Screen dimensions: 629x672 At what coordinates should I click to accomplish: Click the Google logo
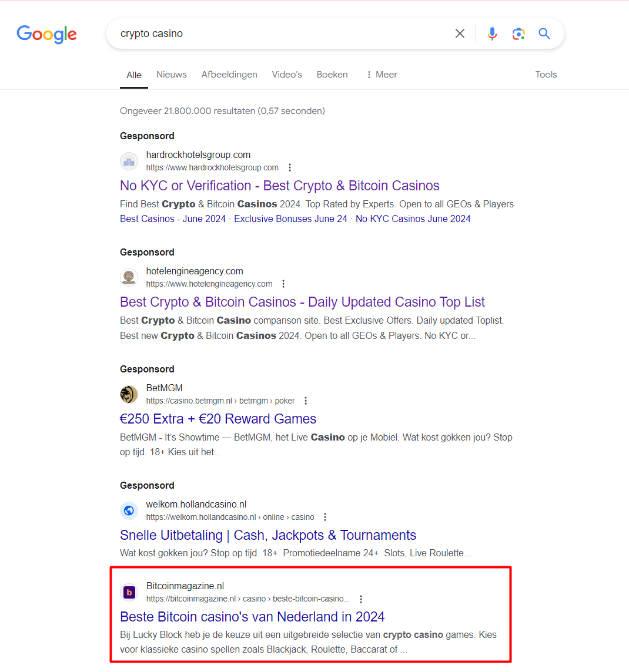pyautogui.click(x=47, y=34)
